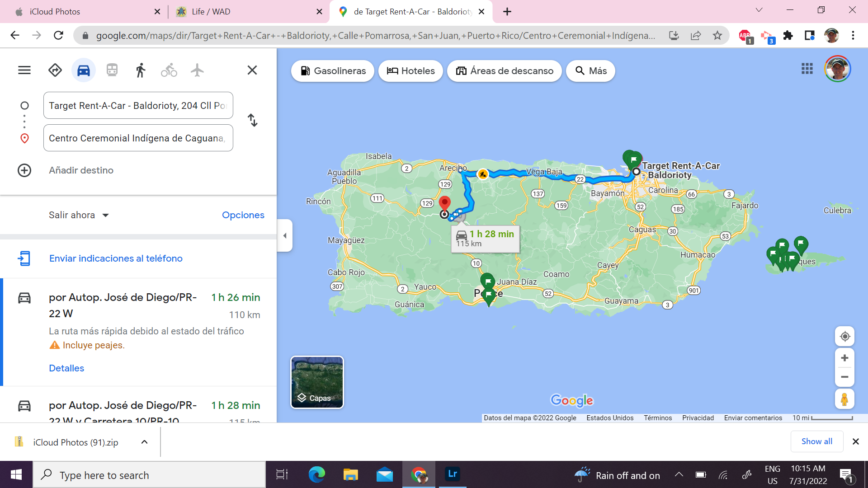Select the 1 h 28 min route via PR-10

point(138,405)
